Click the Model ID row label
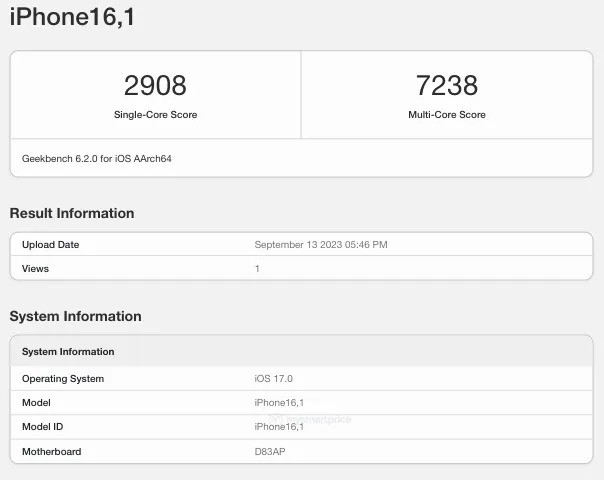The image size is (604, 480). [x=42, y=426]
